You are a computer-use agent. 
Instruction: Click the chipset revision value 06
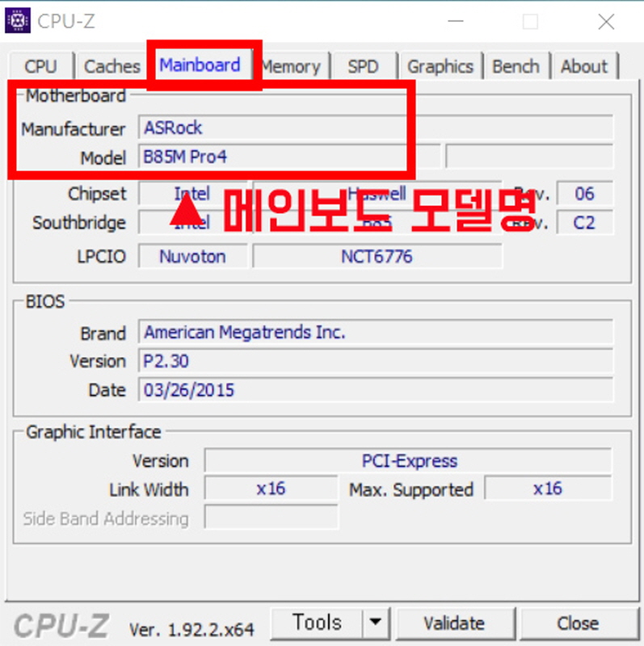[585, 193]
